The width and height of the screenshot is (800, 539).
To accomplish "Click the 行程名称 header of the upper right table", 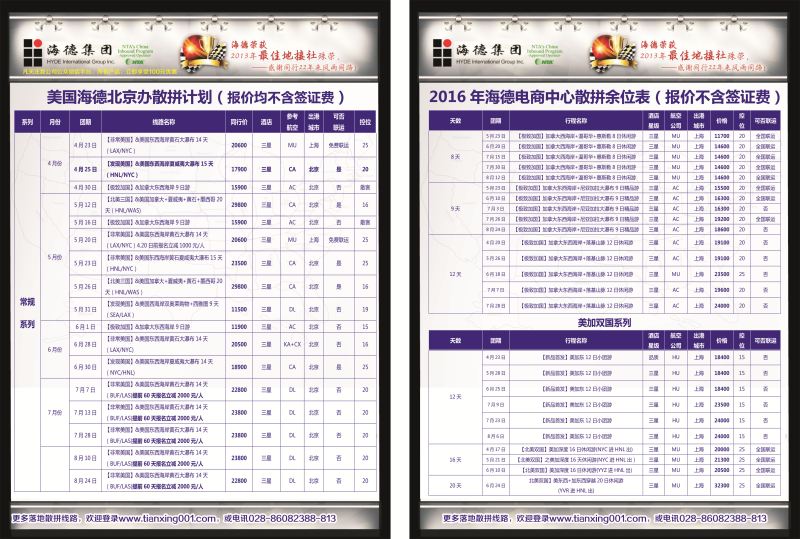I will click(x=576, y=121).
